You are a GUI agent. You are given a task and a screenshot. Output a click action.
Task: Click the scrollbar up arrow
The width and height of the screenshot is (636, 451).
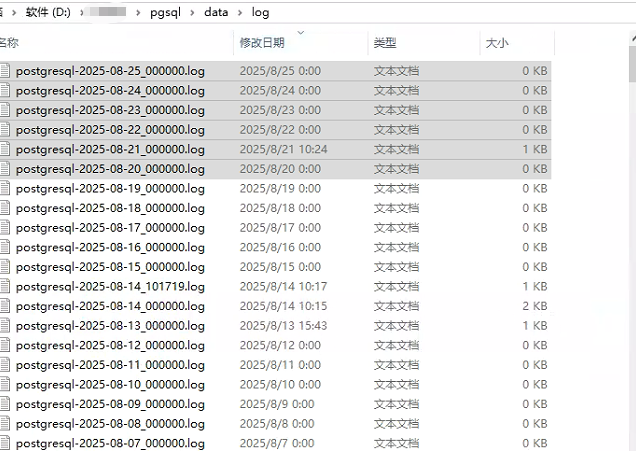tap(633, 39)
